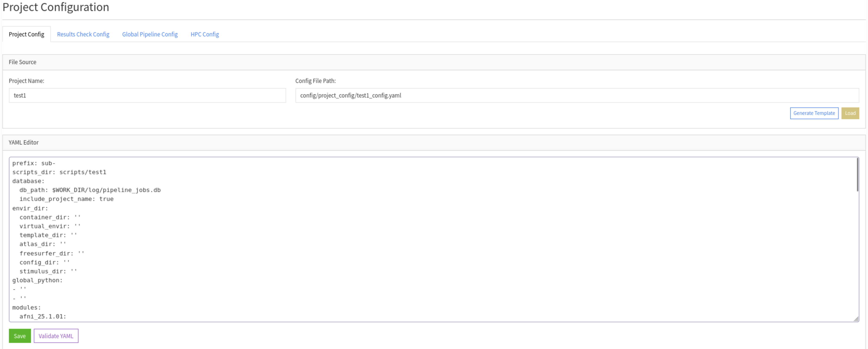868x349 pixels.
Task: Click the File Source panel header
Action: (434, 62)
